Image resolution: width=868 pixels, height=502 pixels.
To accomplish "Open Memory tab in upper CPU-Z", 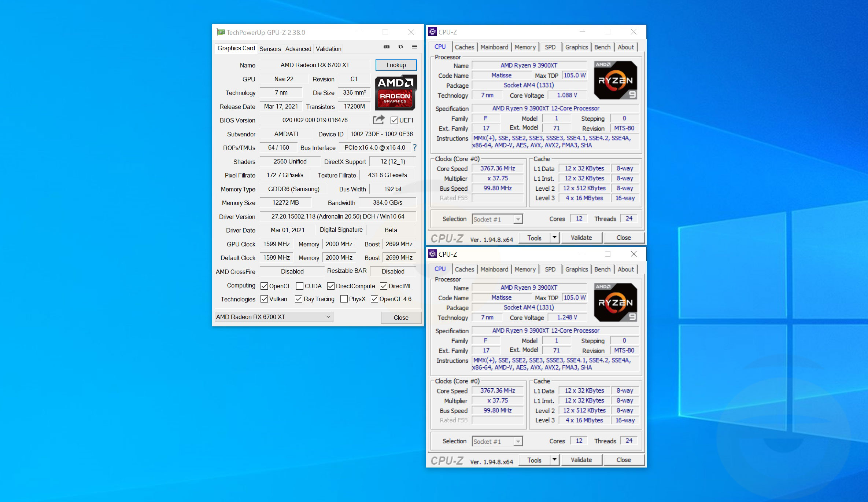I will (x=525, y=47).
